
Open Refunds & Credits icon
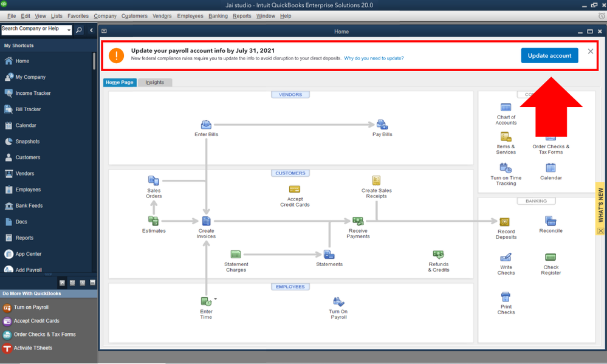coord(438,255)
